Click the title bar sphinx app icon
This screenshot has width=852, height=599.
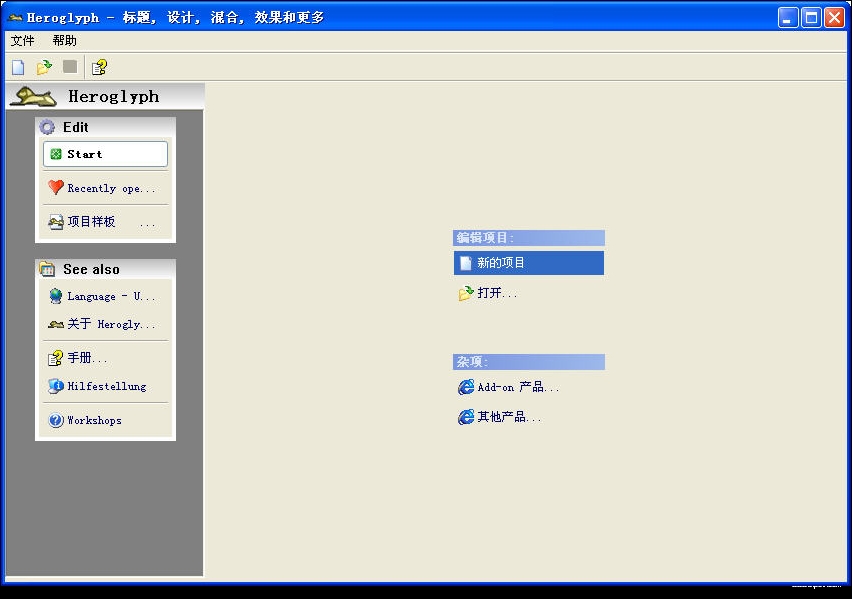pos(15,17)
